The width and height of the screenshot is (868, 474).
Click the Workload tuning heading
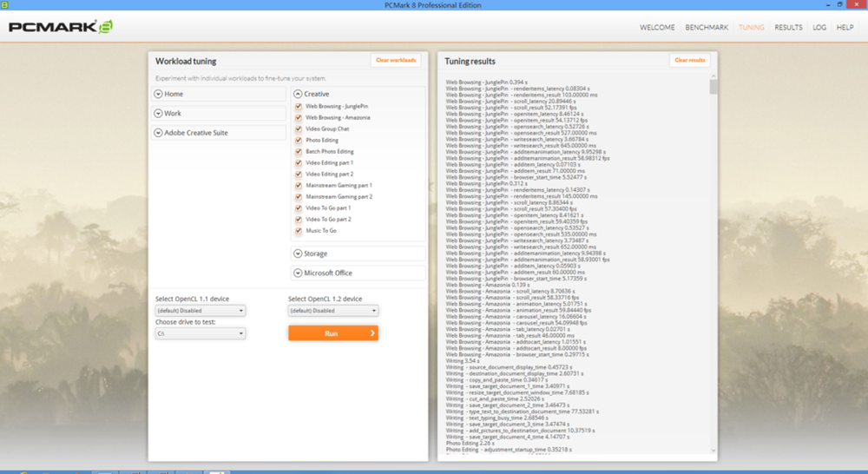pos(186,62)
